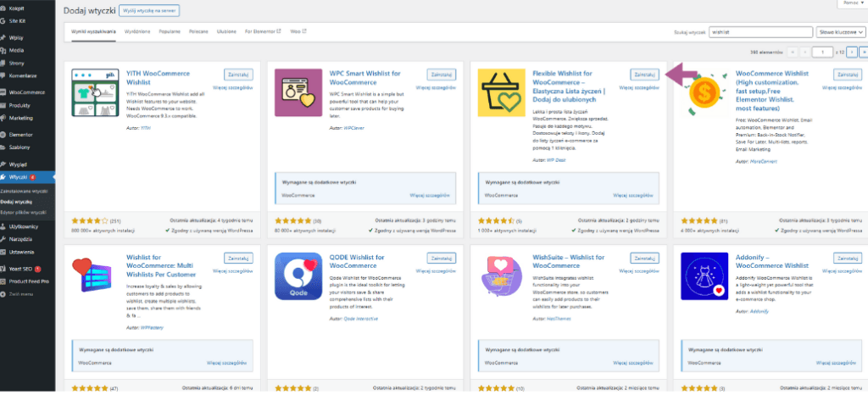Install WPC Smart Wishlist plugin
The height and width of the screenshot is (395, 868).
(x=442, y=74)
